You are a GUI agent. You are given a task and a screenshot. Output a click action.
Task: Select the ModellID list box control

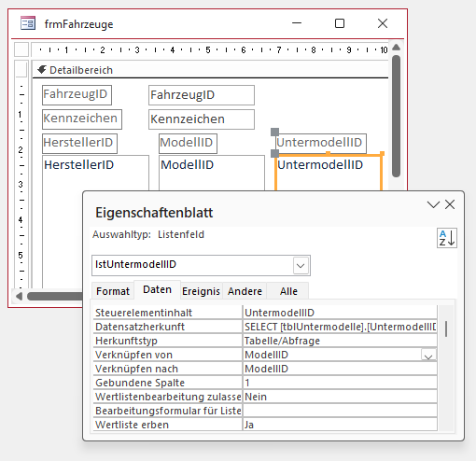point(212,173)
